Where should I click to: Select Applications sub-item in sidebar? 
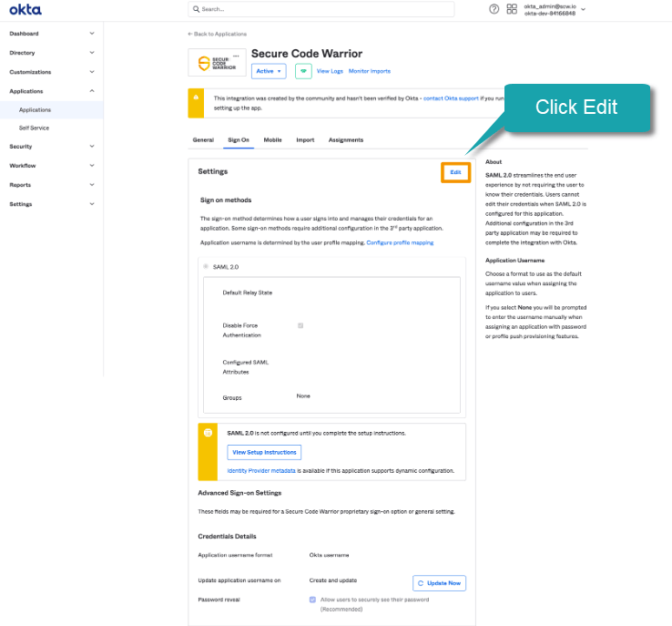[51, 109]
